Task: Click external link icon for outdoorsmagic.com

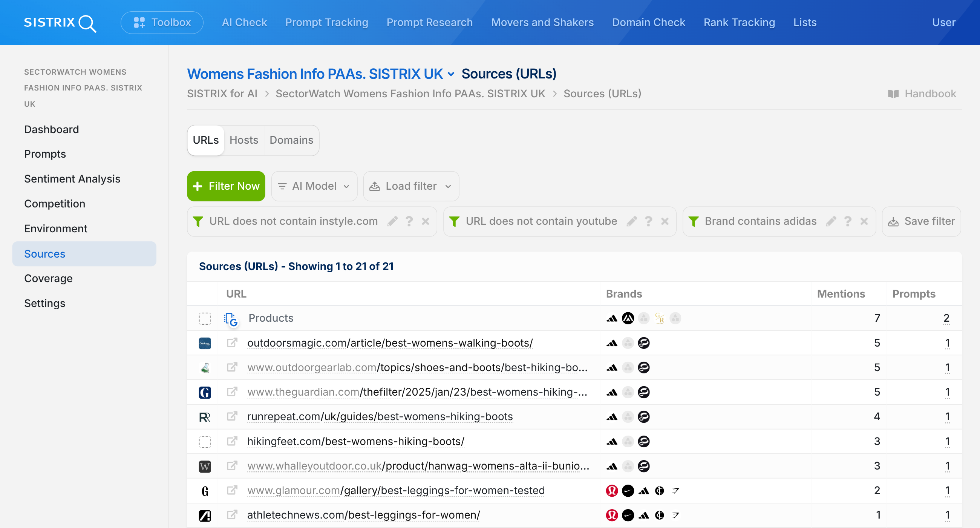Action: 232,342
